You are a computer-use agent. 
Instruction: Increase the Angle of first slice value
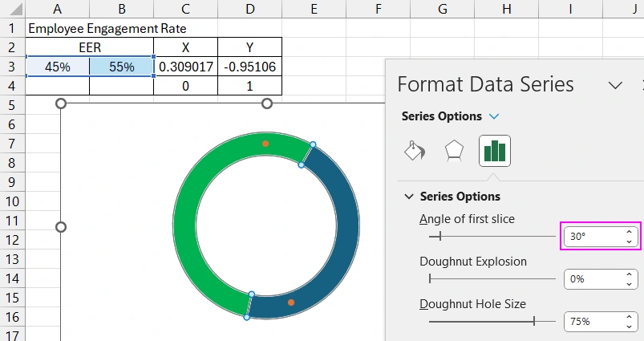coord(630,233)
